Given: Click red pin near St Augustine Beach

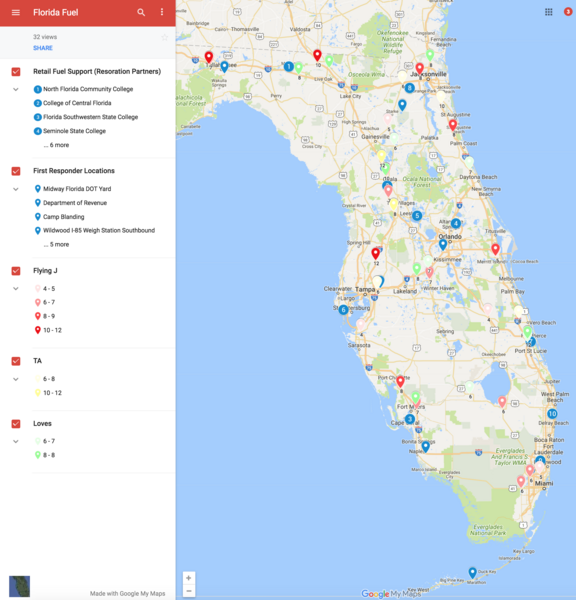Looking at the screenshot, I should tap(453, 125).
